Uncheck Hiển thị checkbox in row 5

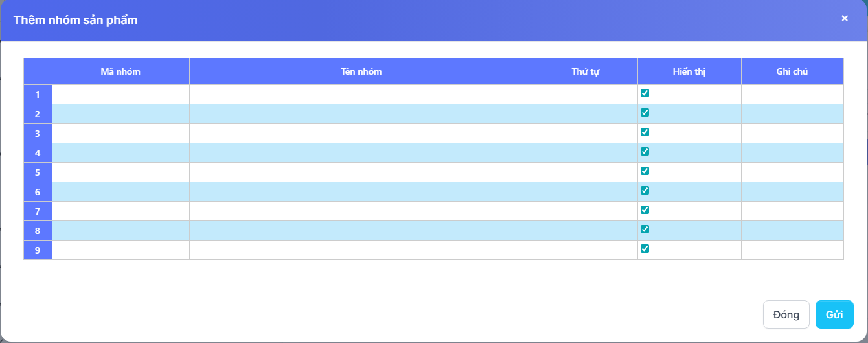click(645, 171)
